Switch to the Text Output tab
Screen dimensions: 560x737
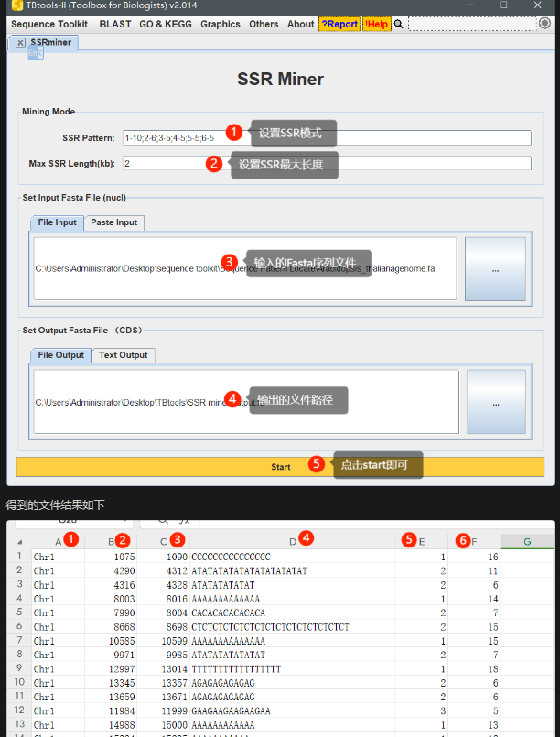point(123,355)
